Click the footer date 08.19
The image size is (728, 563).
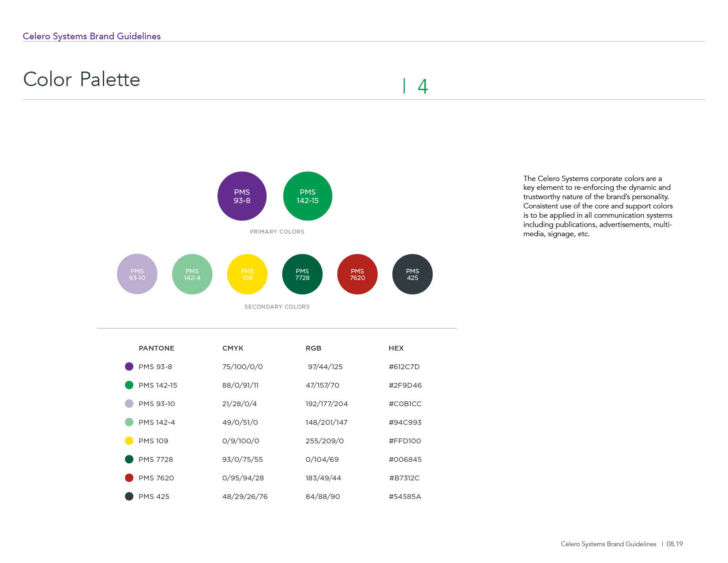[675, 544]
